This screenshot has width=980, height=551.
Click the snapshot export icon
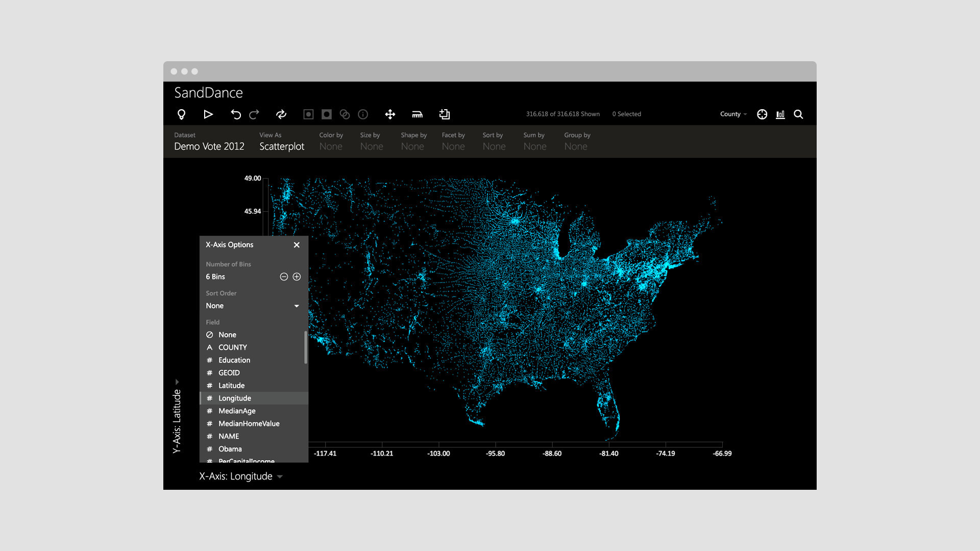point(445,114)
